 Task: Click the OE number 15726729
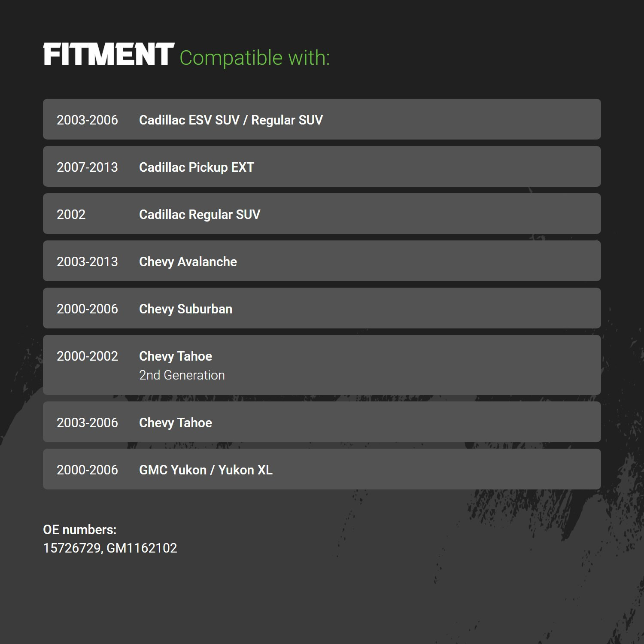tap(72, 548)
